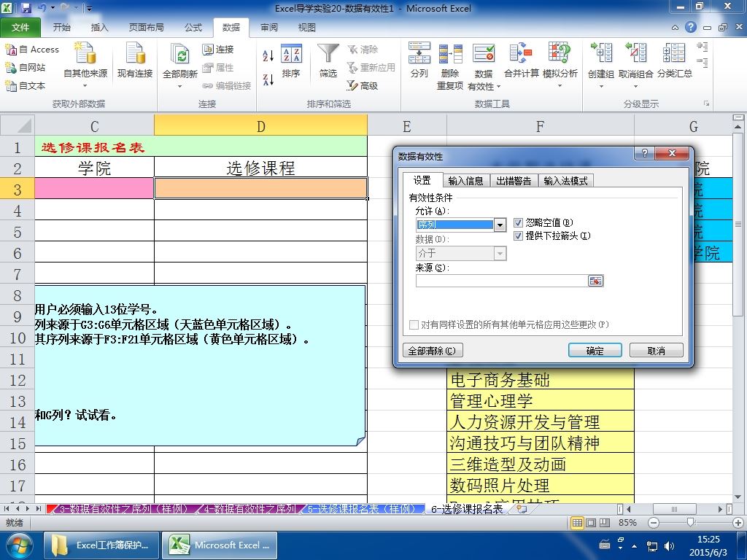Sort descending Z to A
The width and height of the screenshot is (747, 560).
click(x=268, y=79)
